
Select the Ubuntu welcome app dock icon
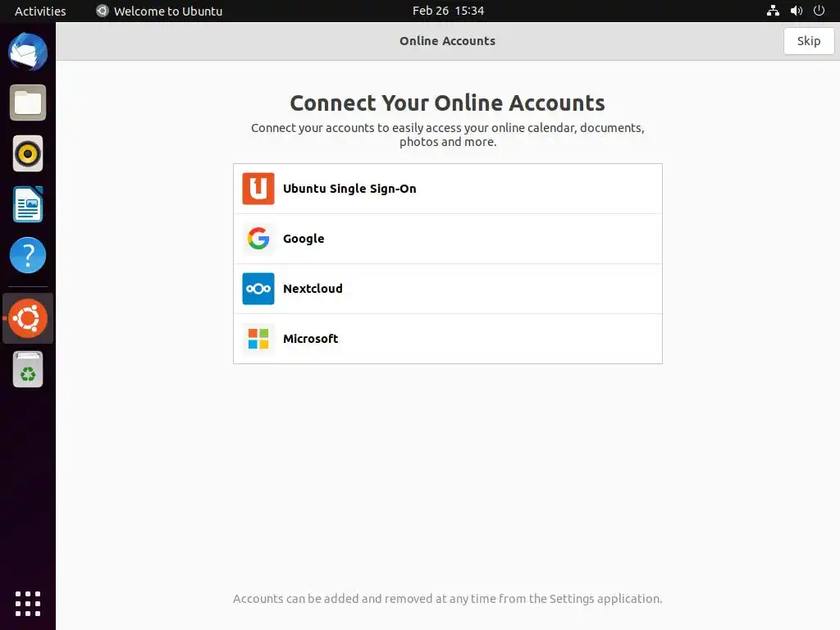[28, 318]
